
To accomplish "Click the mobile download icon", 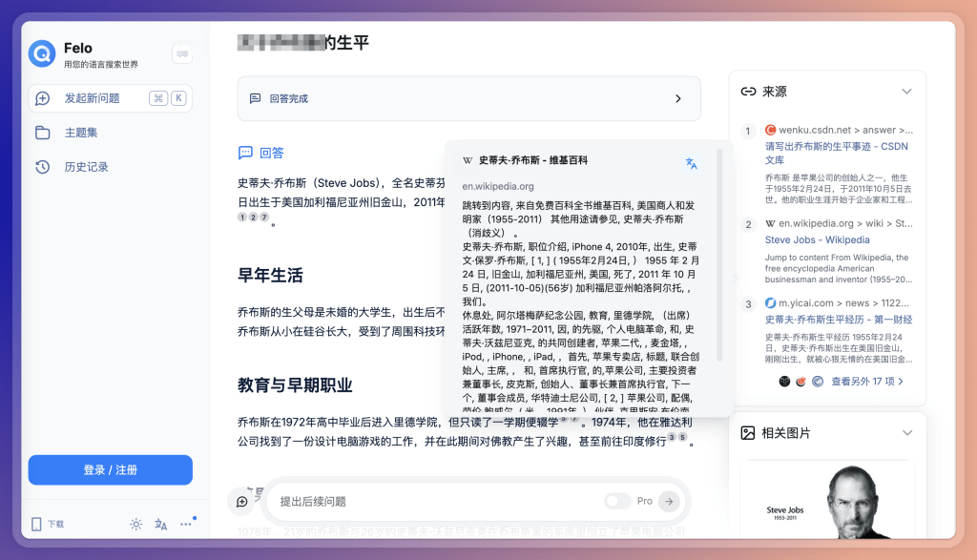I will coord(37,524).
